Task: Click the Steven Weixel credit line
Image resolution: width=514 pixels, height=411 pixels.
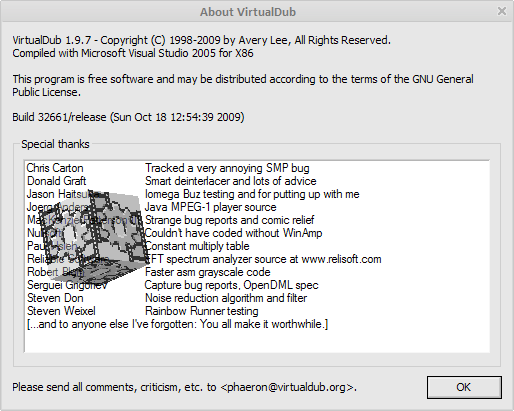Action: [143, 311]
